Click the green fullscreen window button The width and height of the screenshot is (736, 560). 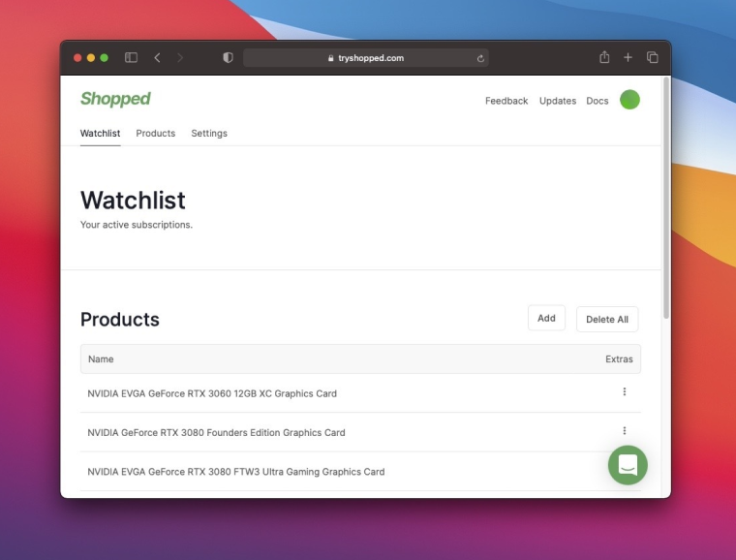pyautogui.click(x=105, y=58)
